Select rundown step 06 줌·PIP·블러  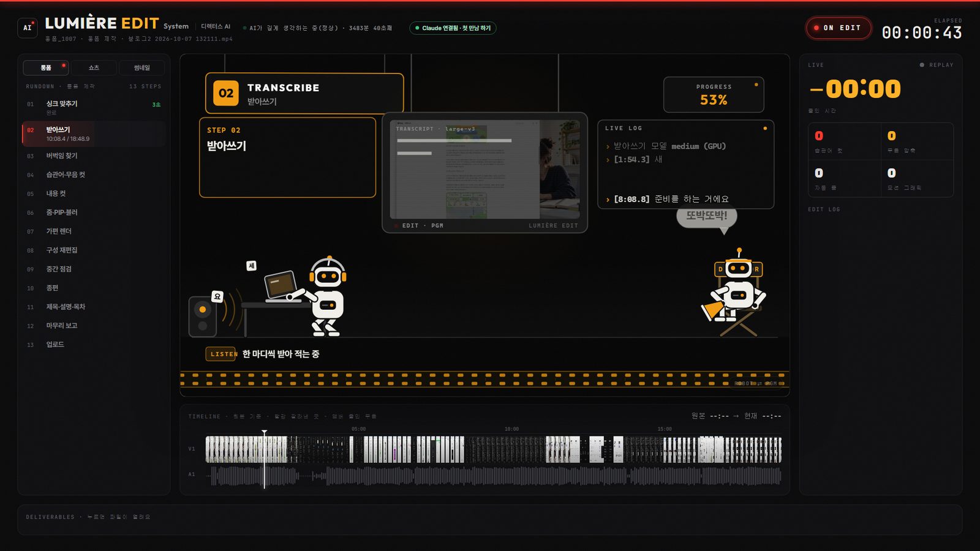[x=93, y=212]
